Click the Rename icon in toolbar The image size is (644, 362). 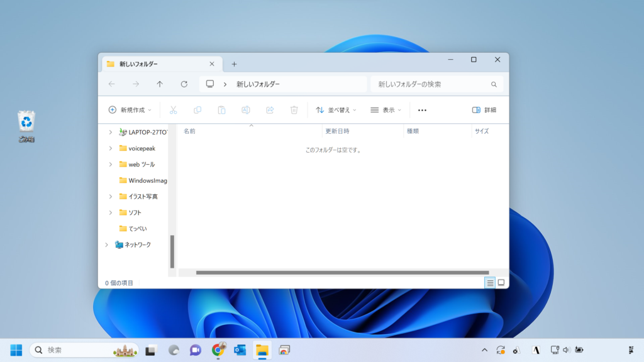246,110
